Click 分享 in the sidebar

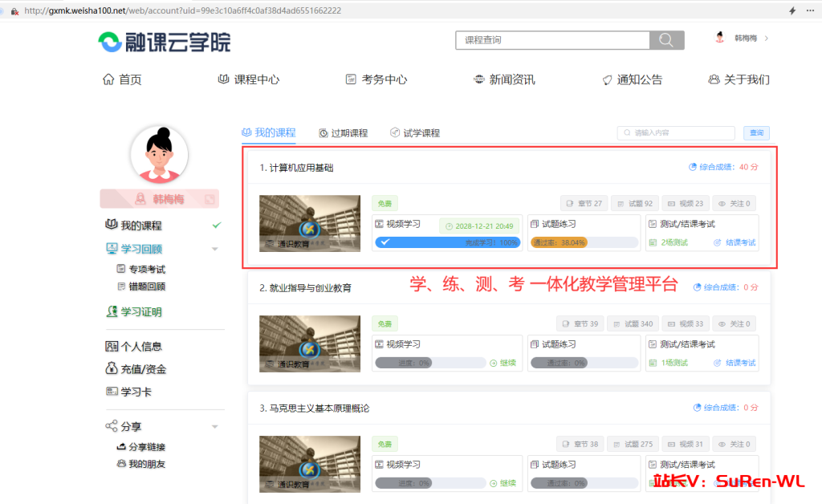[x=123, y=426]
